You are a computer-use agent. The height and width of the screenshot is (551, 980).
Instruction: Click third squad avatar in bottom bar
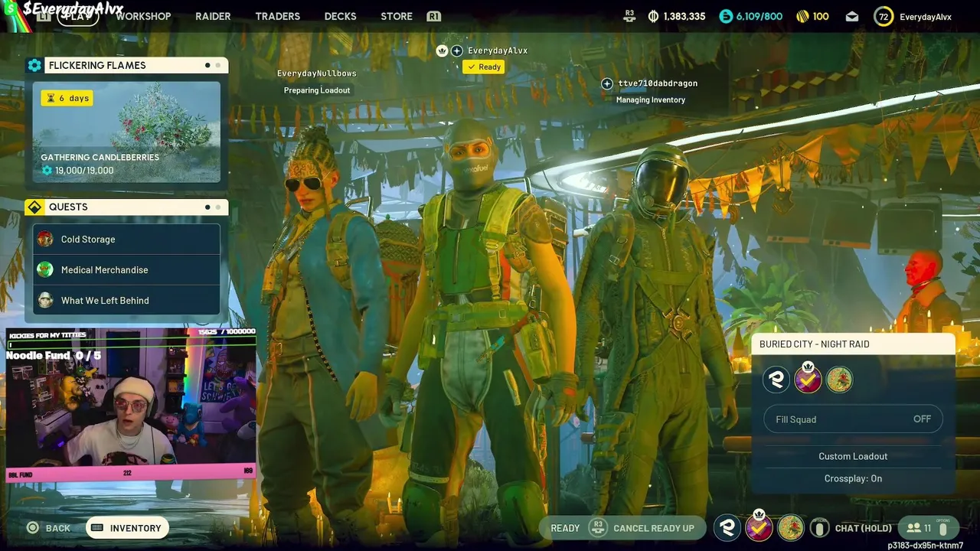tap(790, 527)
